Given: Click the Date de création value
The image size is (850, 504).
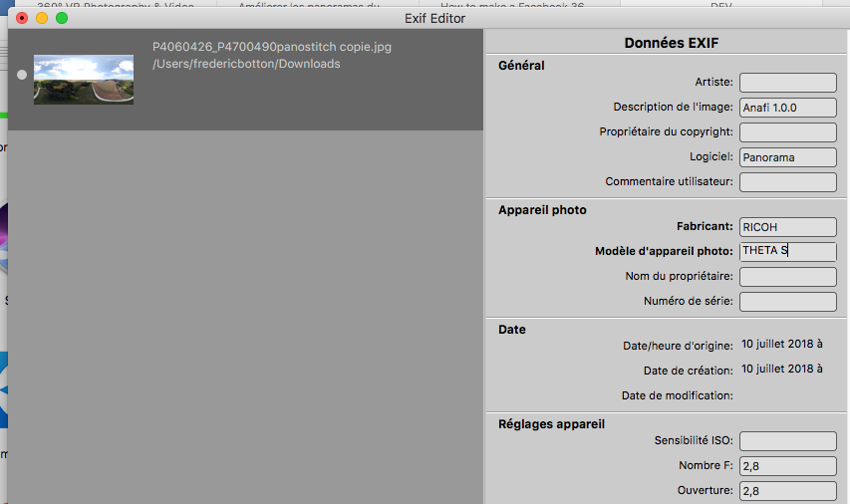Looking at the screenshot, I should [x=781, y=370].
